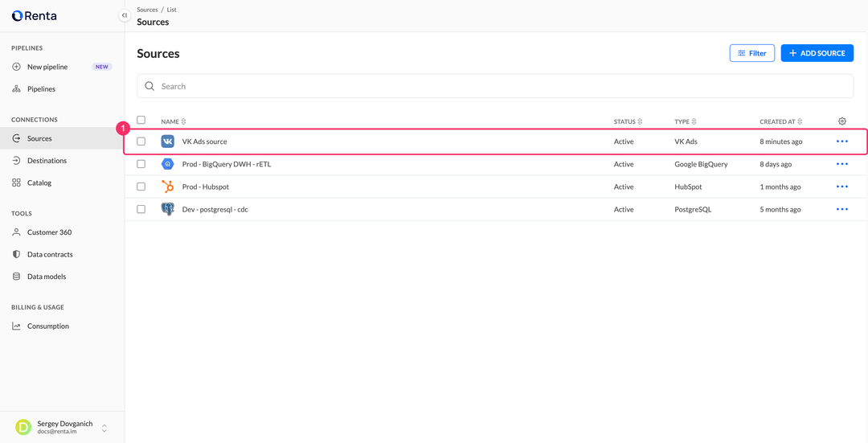Click '5 months ago' created cell
The width and height of the screenshot is (868, 443).
pos(780,209)
